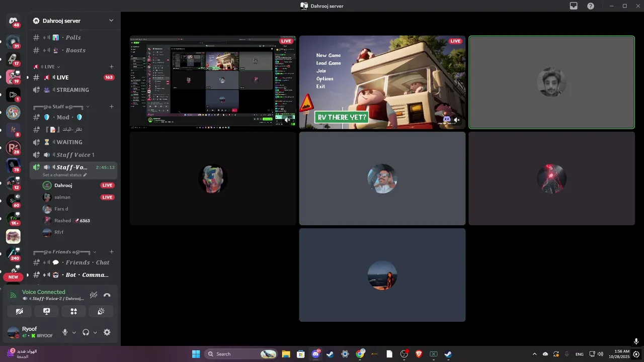Open the server icon with 17 badge
This screenshot has width=644, height=362.
click(x=13, y=60)
